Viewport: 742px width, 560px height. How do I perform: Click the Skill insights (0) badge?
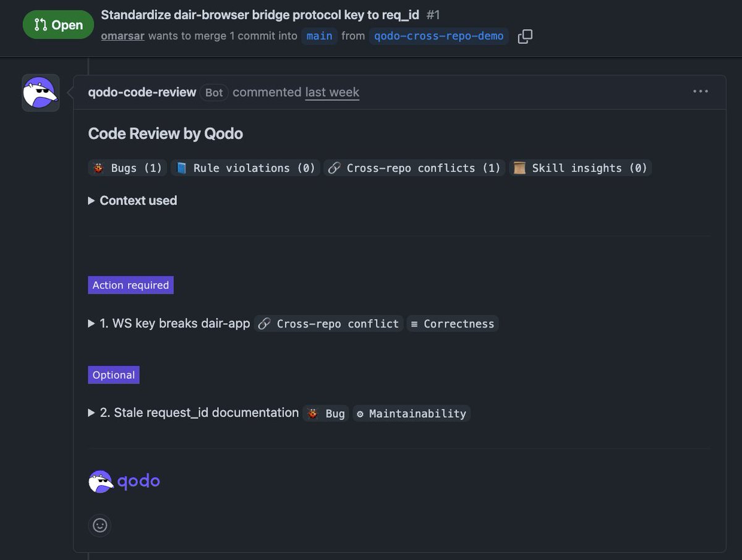click(x=581, y=168)
